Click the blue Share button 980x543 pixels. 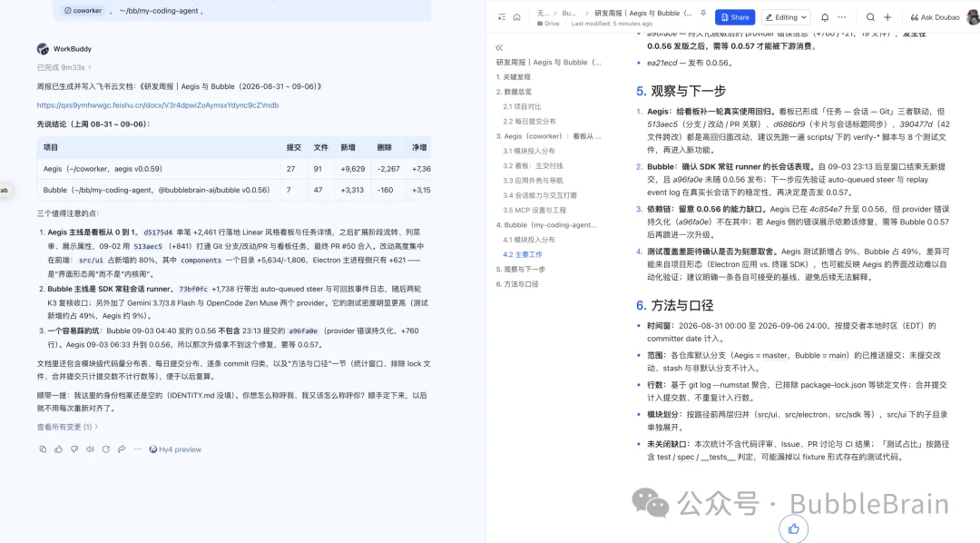pyautogui.click(x=735, y=17)
